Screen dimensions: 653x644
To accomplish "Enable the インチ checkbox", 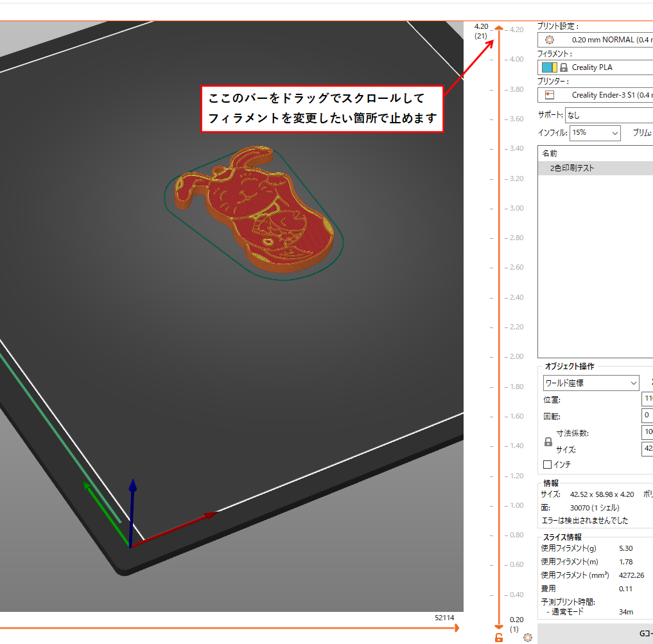I will [x=548, y=464].
